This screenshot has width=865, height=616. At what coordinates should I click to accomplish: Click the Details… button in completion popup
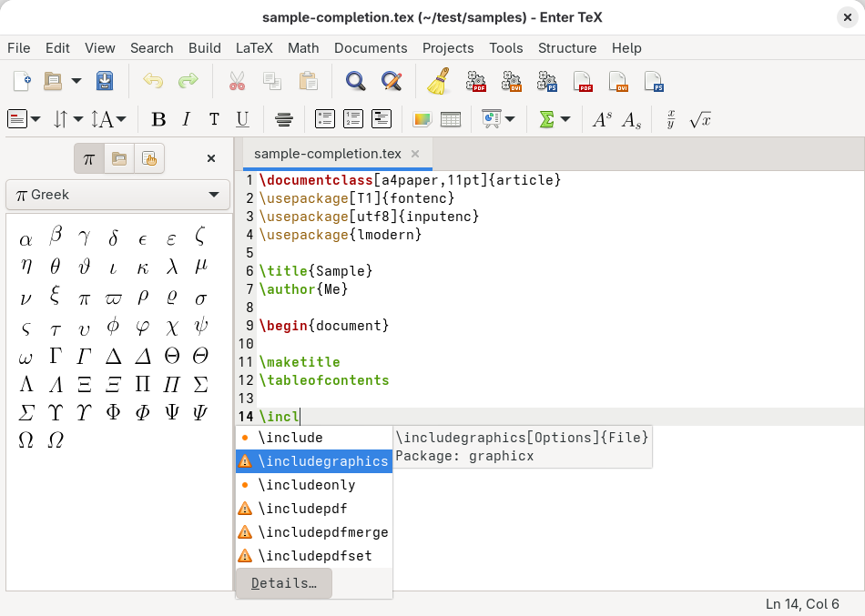(x=283, y=583)
